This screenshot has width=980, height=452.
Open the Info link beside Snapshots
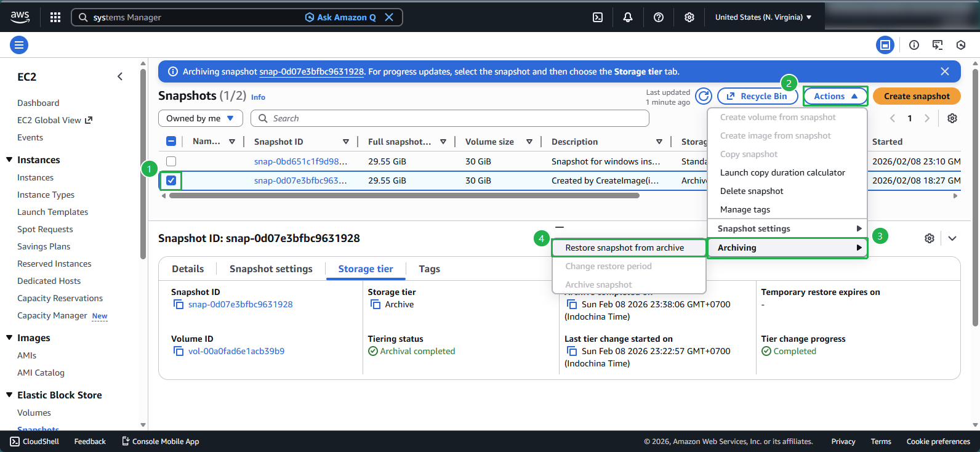pos(258,97)
